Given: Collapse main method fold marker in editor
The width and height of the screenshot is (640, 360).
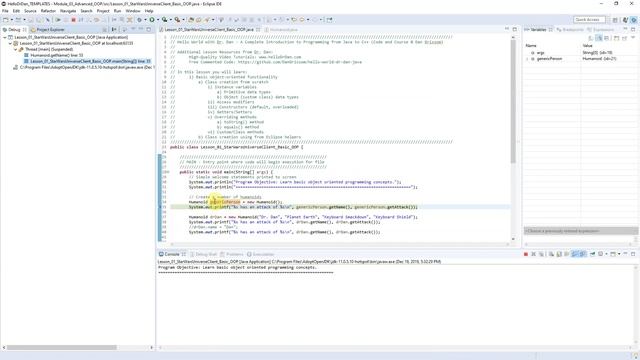Looking at the screenshot, I should click(x=167, y=172).
